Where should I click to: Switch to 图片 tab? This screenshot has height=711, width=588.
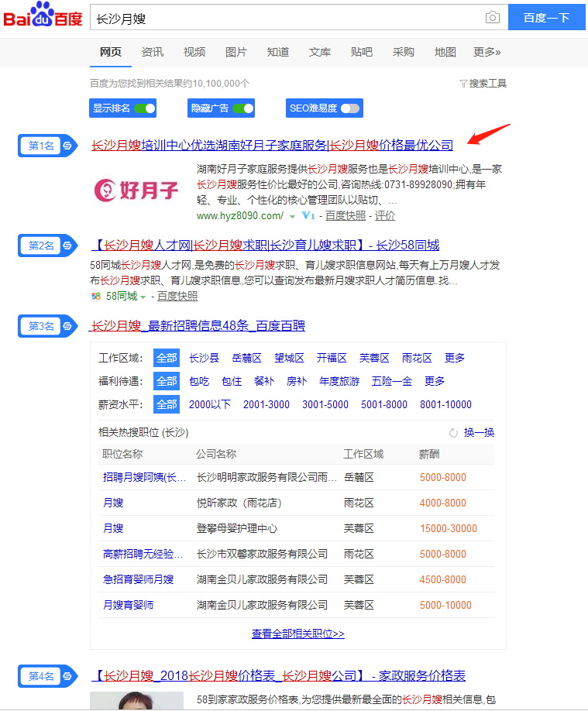(x=236, y=52)
